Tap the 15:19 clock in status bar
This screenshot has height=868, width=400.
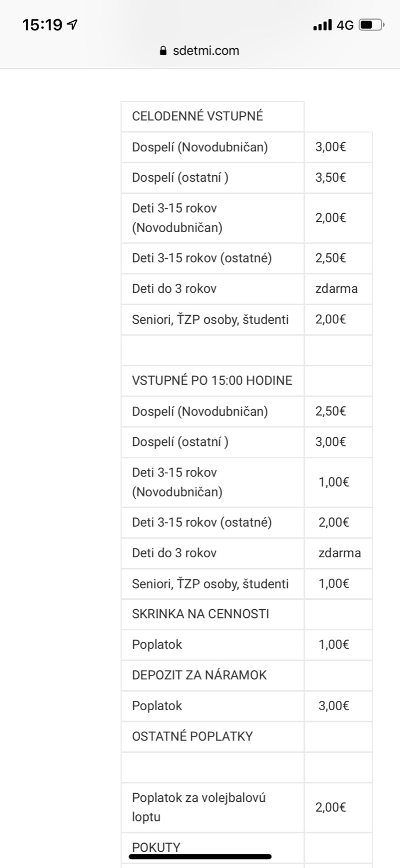42,24
